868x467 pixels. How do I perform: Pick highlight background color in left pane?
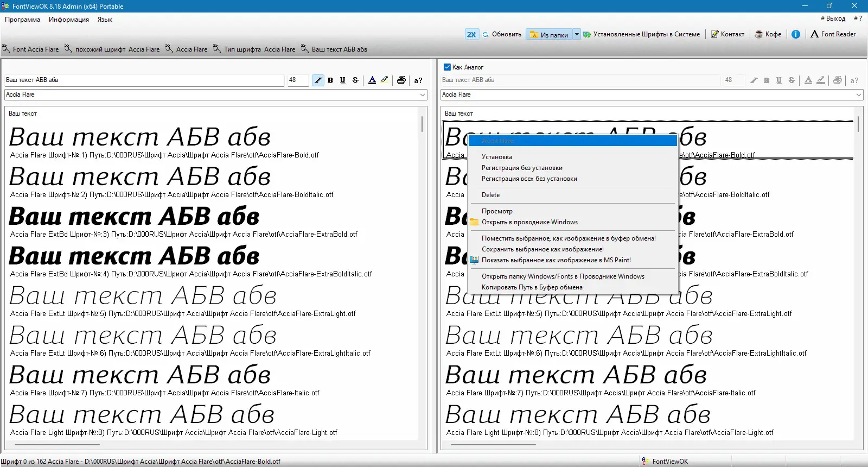point(385,80)
